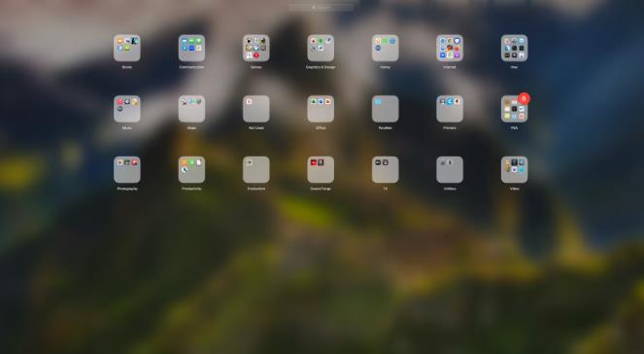Image resolution: width=644 pixels, height=354 pixels.
Task: Open the Books folder
Action: (127, 48)
